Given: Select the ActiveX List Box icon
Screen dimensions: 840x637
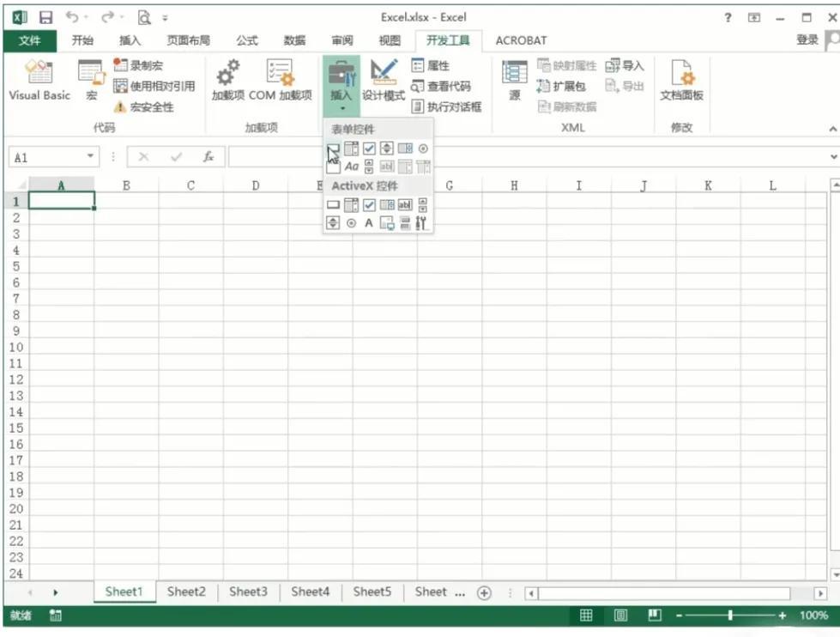Looking at the screenshot, I should pos(387,205).
